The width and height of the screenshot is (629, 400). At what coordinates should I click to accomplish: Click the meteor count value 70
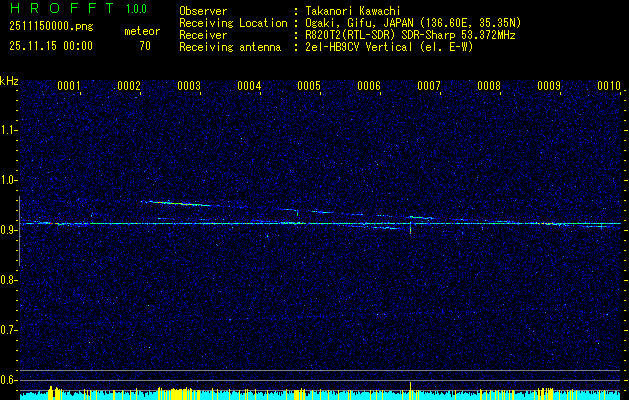[x=145, y=45]
